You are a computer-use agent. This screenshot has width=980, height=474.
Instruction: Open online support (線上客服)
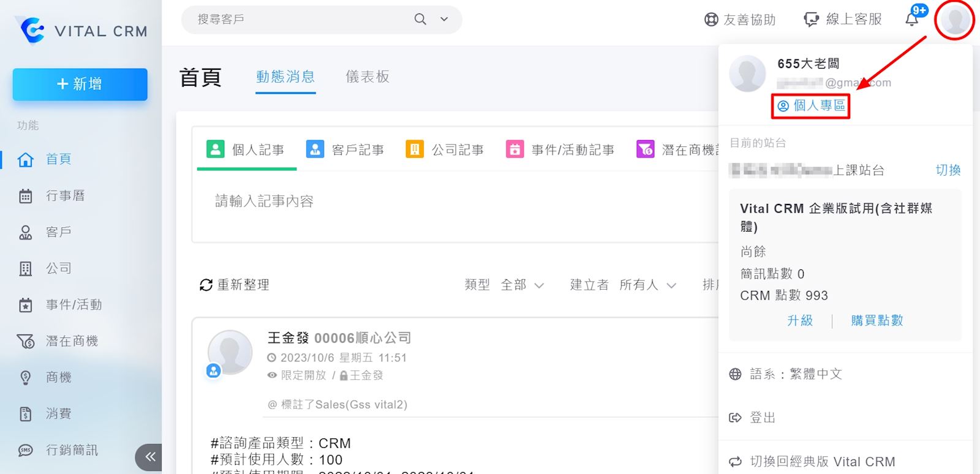pyautogui.click(x=843, y=20)
